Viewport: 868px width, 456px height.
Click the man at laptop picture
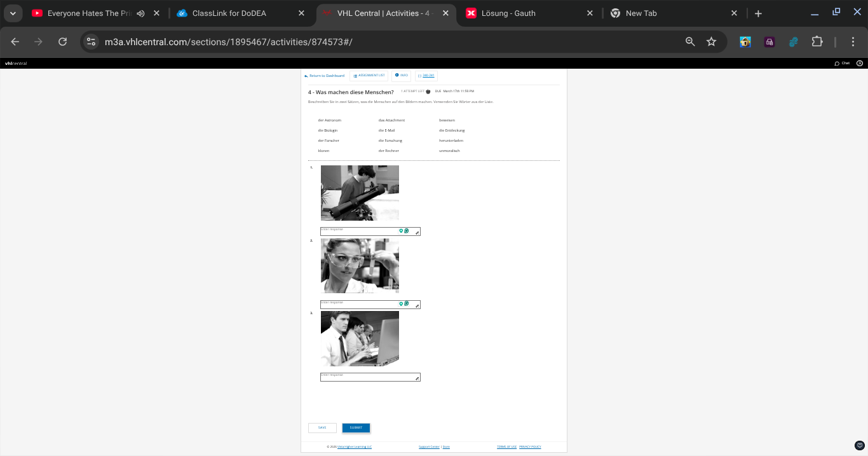pyautogui.click(x=360, y=338)
